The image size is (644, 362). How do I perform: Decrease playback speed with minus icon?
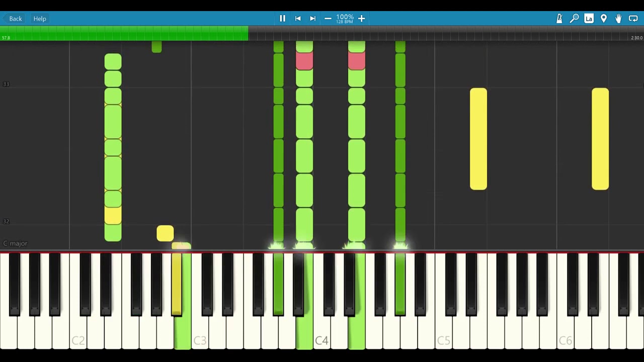coord(328,19)
